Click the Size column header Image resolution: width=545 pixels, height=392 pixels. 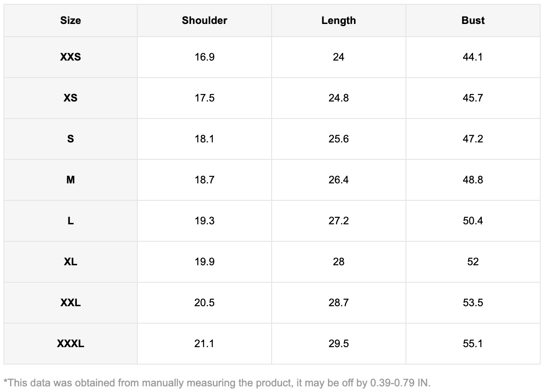point(71,20)
